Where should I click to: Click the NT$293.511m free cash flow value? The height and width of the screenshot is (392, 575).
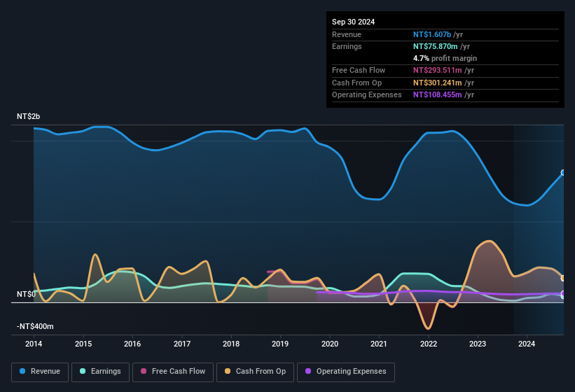click(x=438, y=70)
